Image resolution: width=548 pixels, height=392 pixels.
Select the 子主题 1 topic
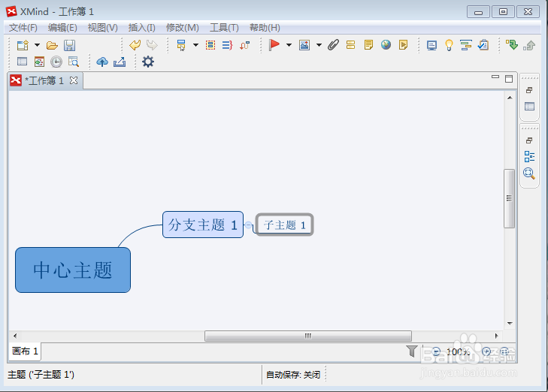(x=284, y=225)
